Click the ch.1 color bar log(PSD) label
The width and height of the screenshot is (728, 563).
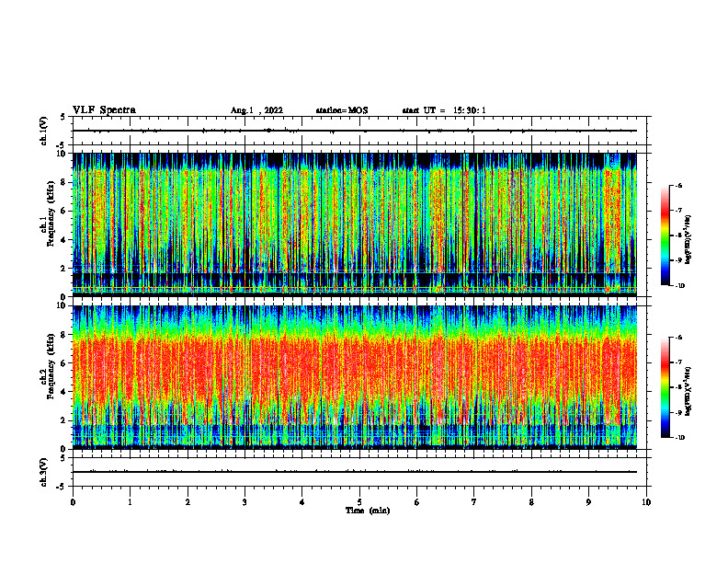point(688,239)
